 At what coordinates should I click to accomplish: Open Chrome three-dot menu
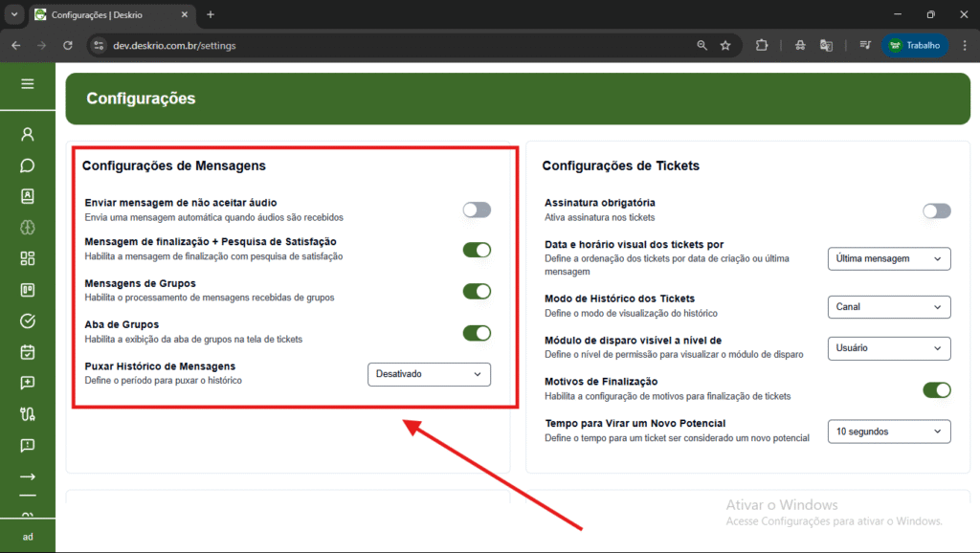965,45
